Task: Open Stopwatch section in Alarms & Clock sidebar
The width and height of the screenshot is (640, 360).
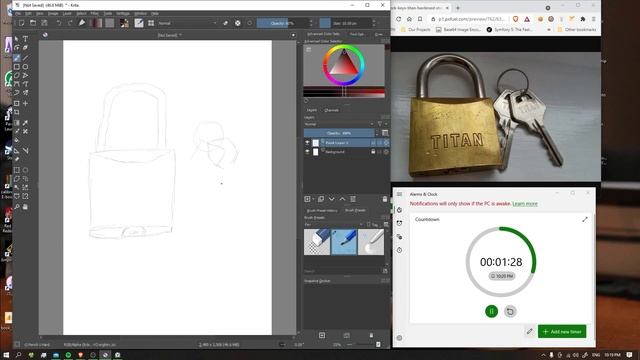Action: tap(400, 250)
